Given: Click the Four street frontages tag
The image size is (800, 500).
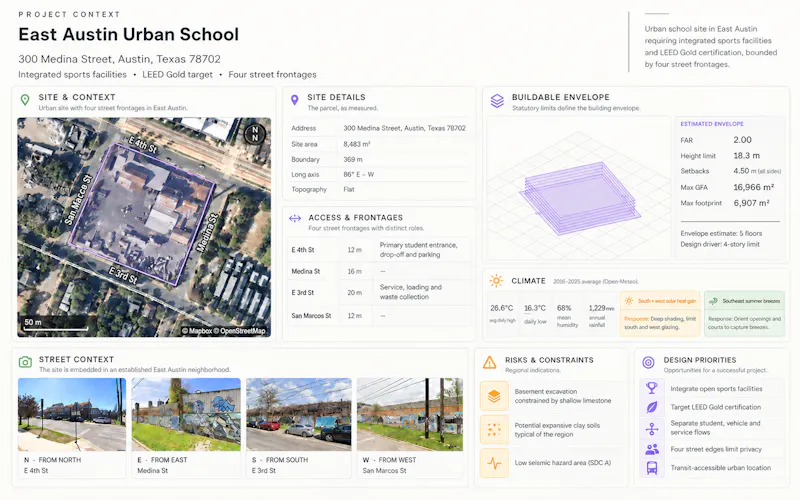Looking at the screenshot, I should pyautogui.click(x=272, y=74).
